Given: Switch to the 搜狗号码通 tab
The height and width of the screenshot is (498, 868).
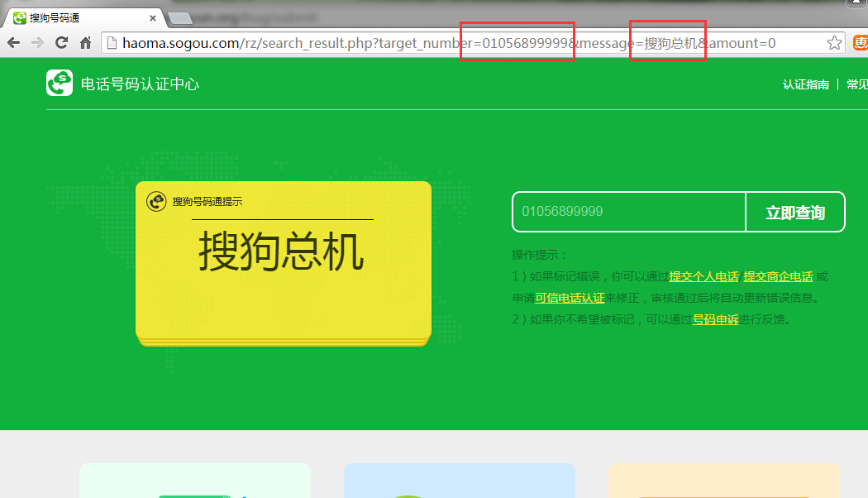Looking at the screenshot, I should click(x=83, y=17).
